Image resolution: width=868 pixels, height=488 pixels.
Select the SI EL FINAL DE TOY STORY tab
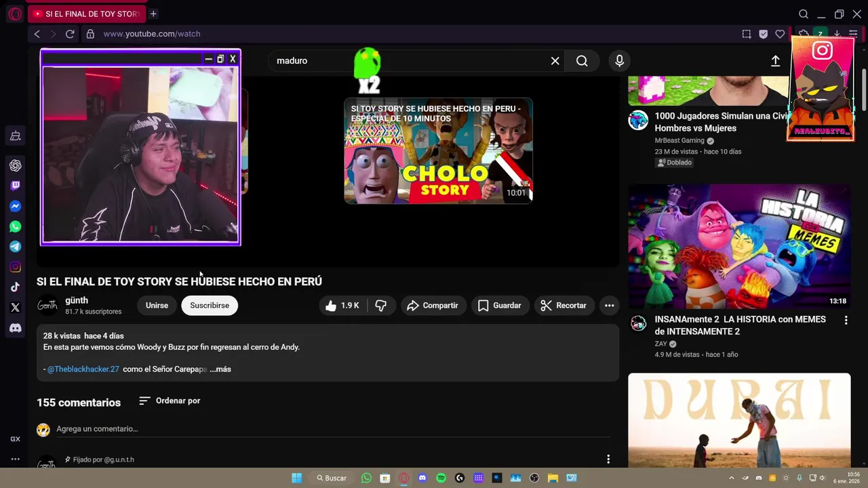tap(87, 14)
